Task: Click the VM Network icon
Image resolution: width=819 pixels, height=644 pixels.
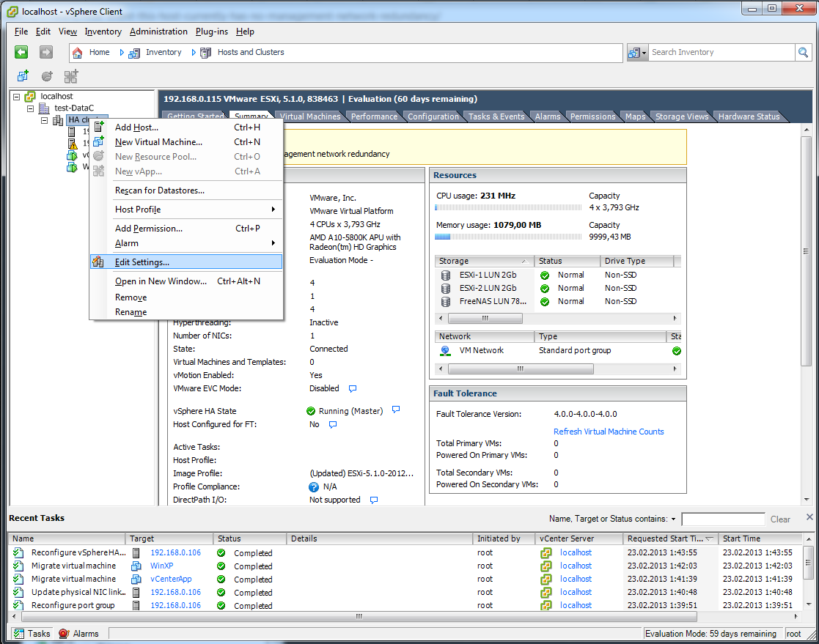Action: pos(445,351)
